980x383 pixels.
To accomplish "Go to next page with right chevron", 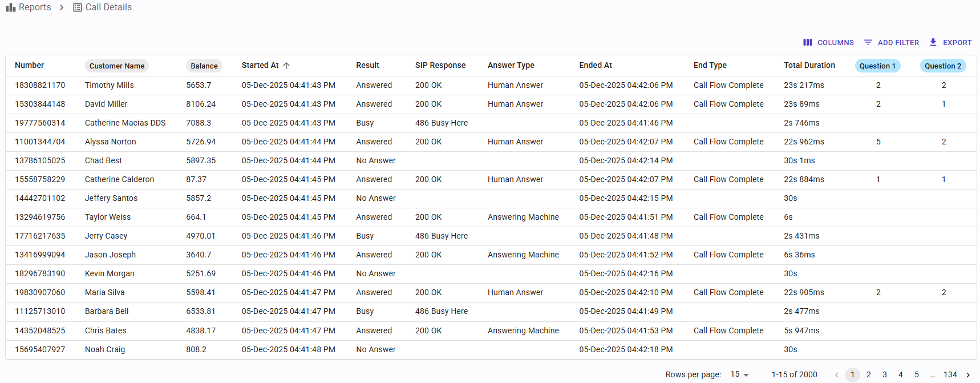I will pyautogui.click(x=968, y=375).
